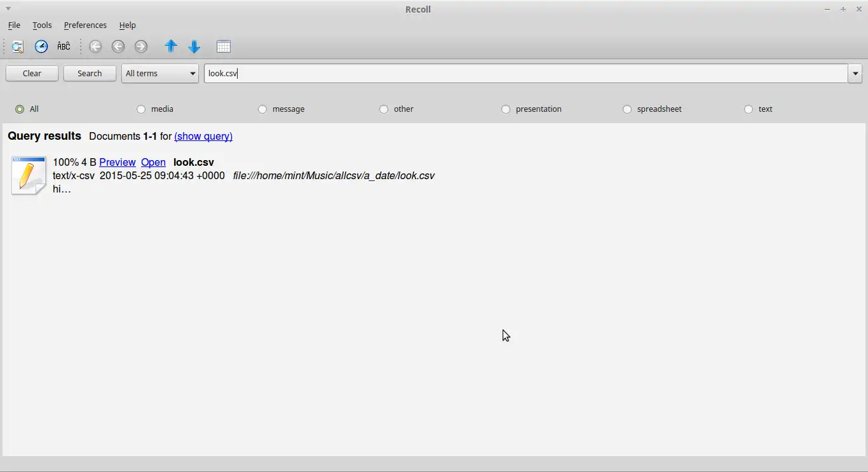This screenshot has height=472, width=868.
Task: Open the File menu
Action: coord(14,25)
